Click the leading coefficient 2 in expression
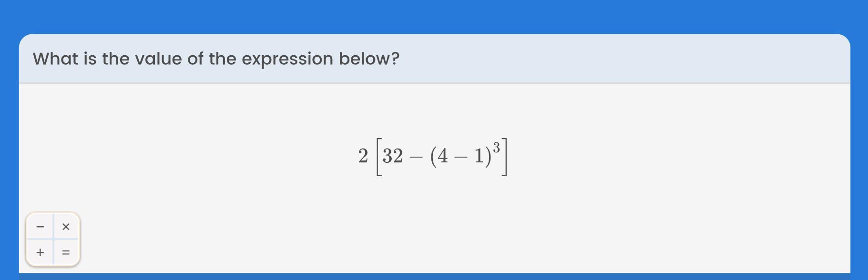 (x=363, y=156)
